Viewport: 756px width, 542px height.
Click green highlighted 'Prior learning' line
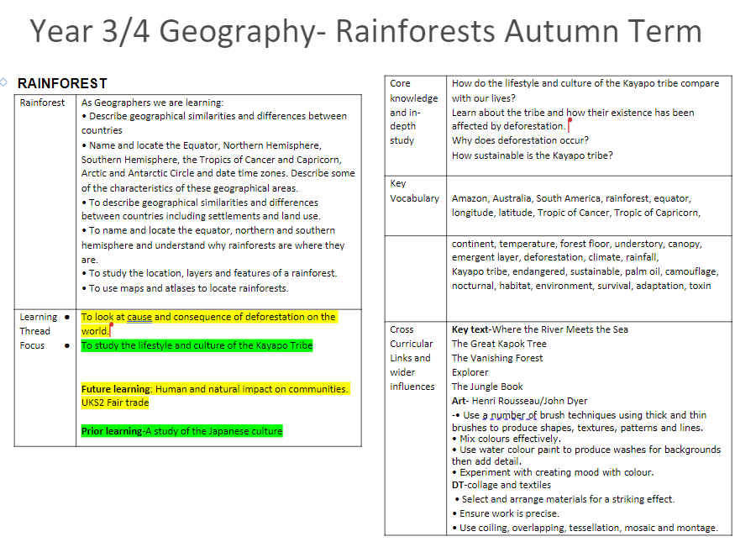[181, 431]
